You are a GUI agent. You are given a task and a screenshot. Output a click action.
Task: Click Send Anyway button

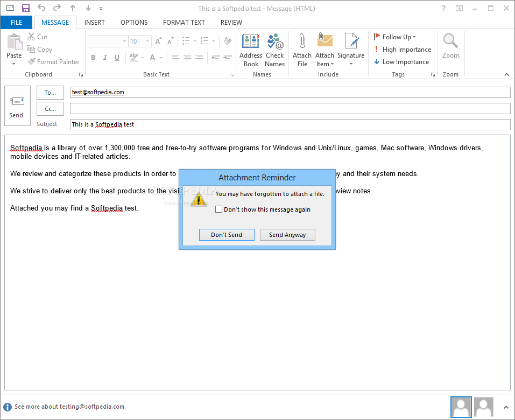(287, 235)
